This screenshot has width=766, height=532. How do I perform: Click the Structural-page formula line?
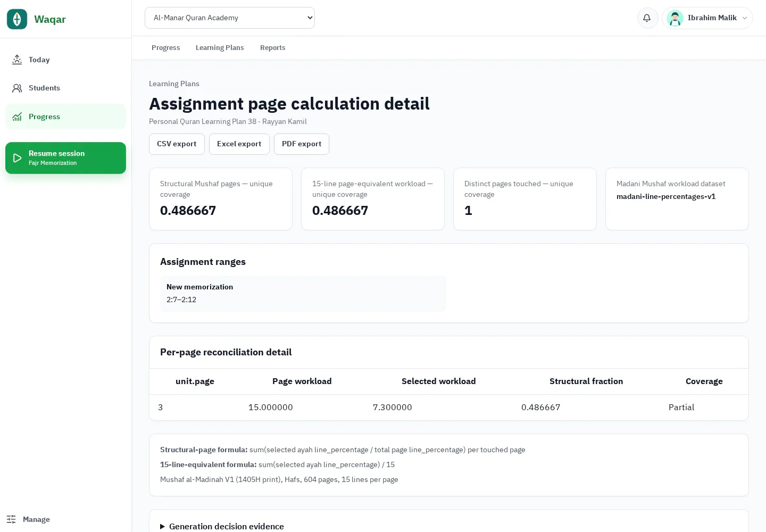pos(343,450)
